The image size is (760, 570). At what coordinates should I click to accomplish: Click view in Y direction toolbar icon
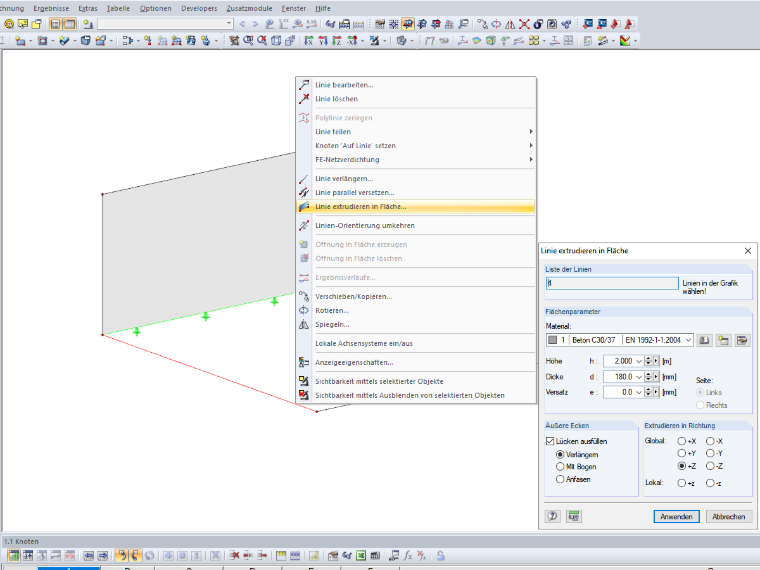(x=323, y=41)
